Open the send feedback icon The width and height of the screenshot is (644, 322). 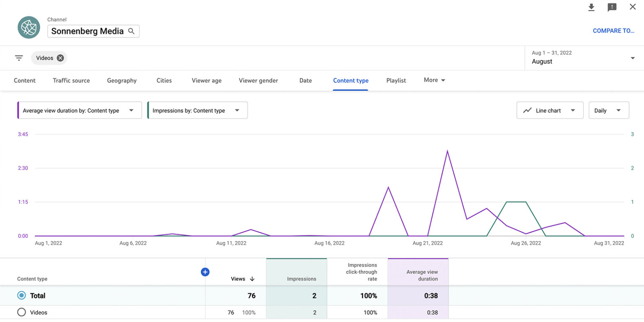(612, 7)
